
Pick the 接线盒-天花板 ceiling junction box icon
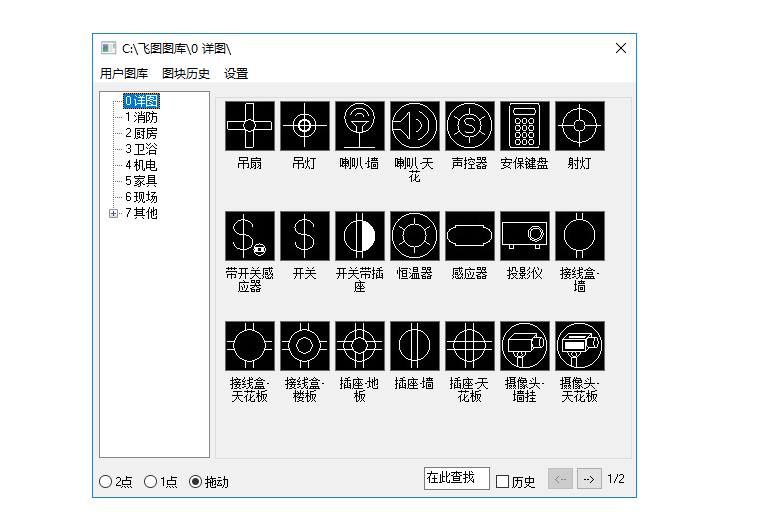(x=250, y=346)
